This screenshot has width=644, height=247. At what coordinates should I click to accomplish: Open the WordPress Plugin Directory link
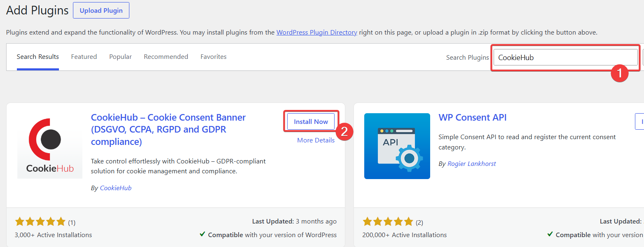(x=316, y=32)
